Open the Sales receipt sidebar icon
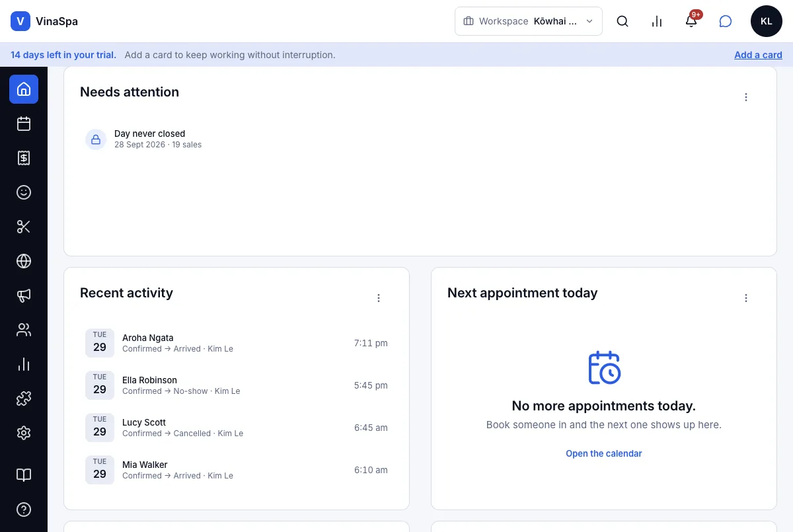This screenshot has height=532, width=793. (x=24, y=158)
